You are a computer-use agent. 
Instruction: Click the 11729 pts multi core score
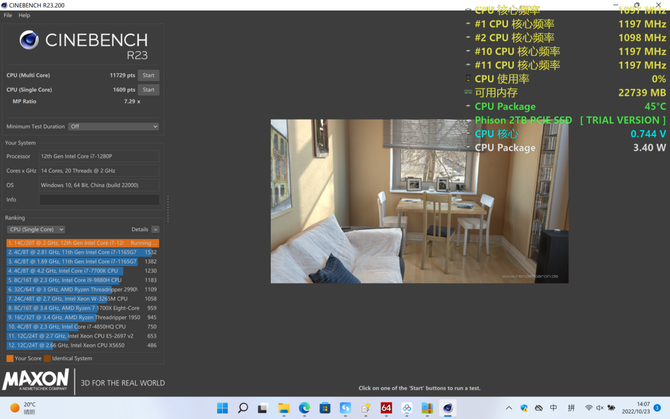tap(122, 75)
